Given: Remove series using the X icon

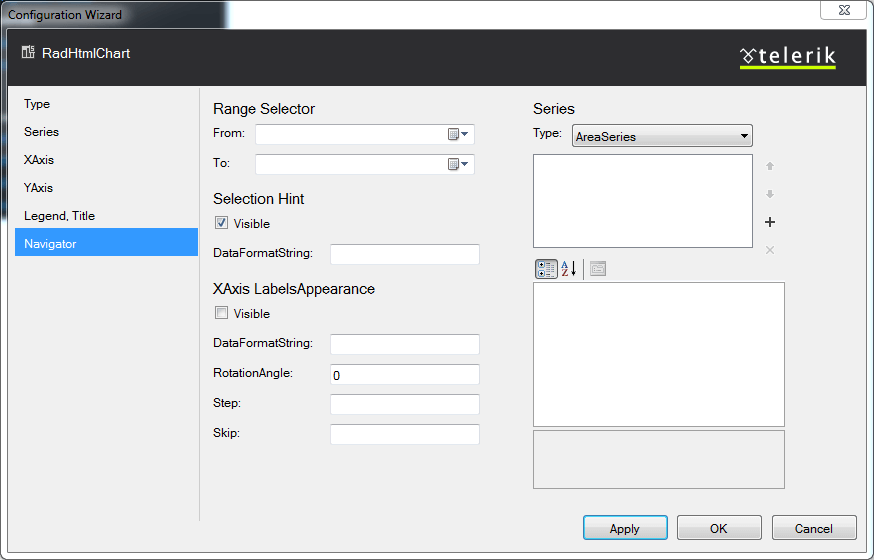Looking at the screenshot, I should [x=770, y=250].
